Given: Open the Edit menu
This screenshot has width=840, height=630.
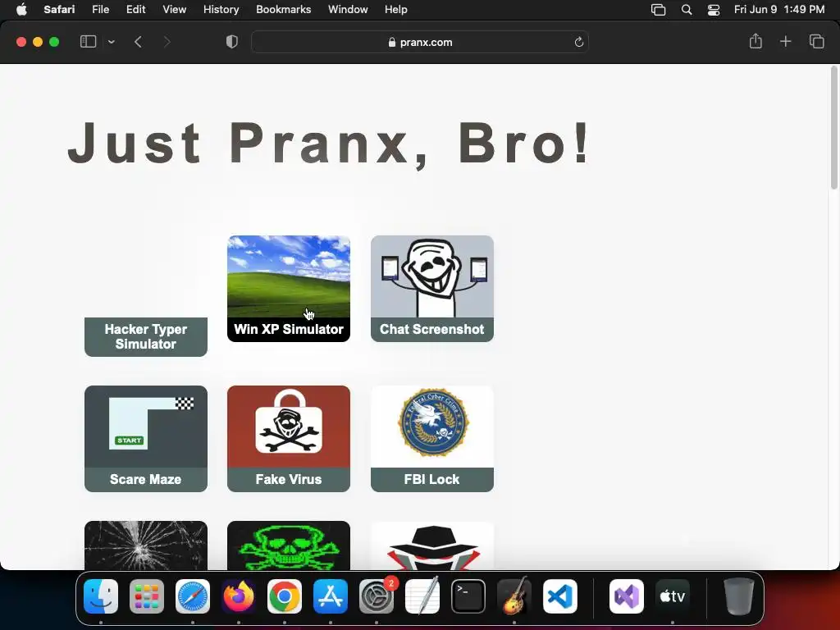Looking at the screenshot, I should 135,10.
